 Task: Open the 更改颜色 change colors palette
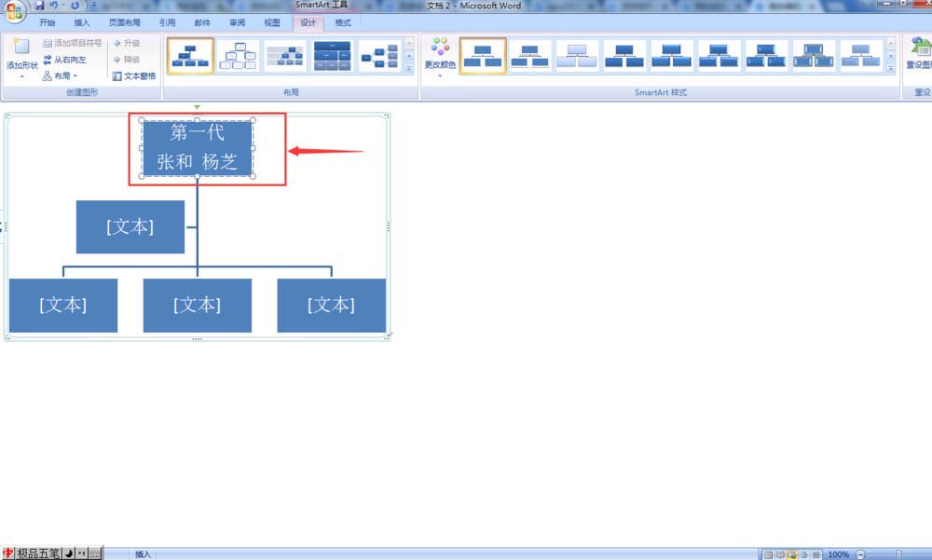(x=440, y=58)
